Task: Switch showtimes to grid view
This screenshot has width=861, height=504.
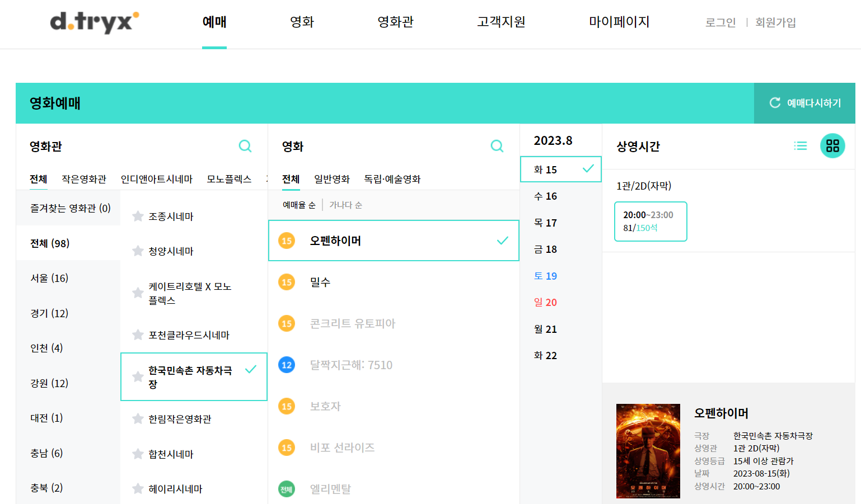Action: point(832,146)
